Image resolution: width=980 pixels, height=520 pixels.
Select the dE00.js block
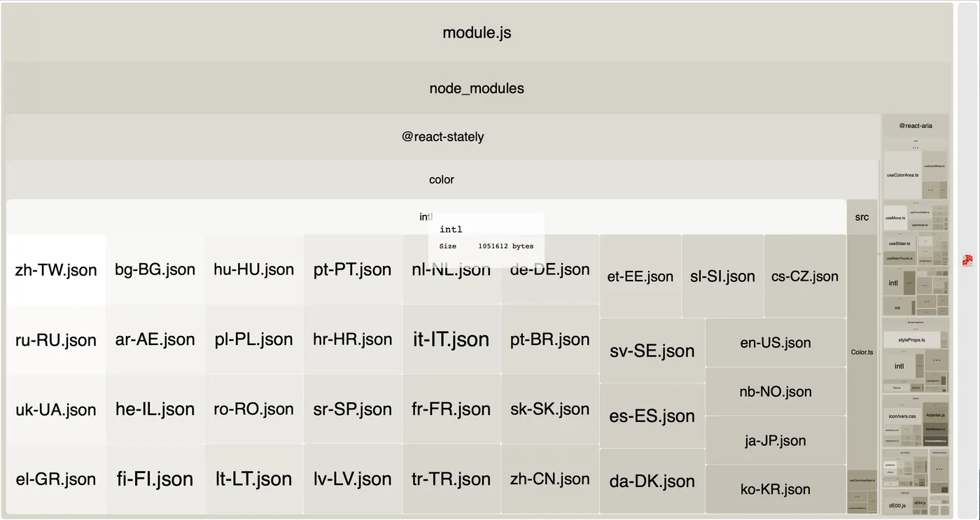pos(897,505)
